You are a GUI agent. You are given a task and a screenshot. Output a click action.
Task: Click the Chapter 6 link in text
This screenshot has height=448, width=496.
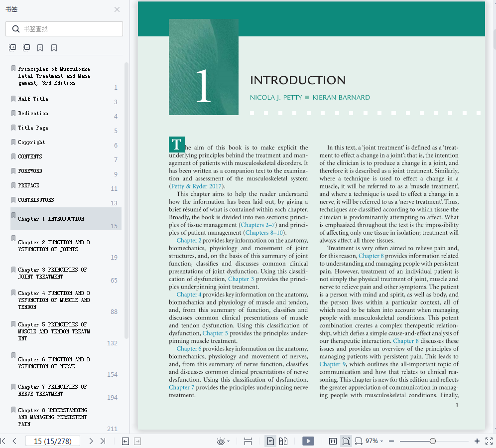pos(189,349)
